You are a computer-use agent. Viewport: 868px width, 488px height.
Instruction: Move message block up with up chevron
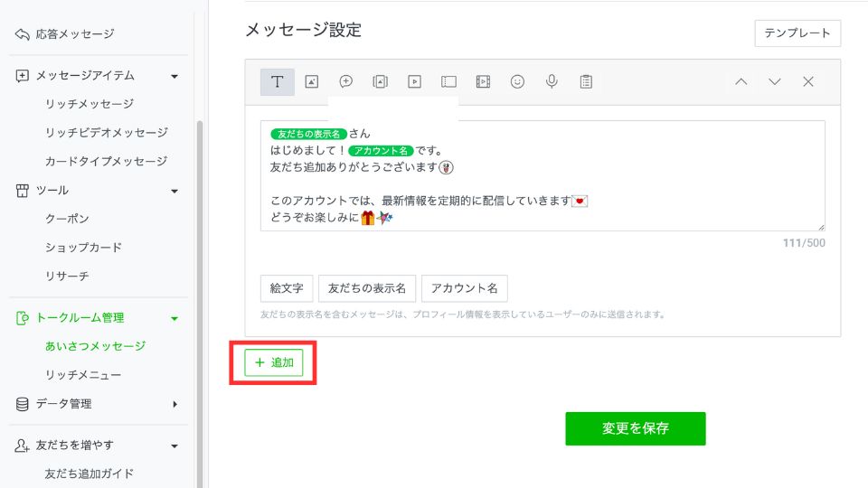click(741, 82)
